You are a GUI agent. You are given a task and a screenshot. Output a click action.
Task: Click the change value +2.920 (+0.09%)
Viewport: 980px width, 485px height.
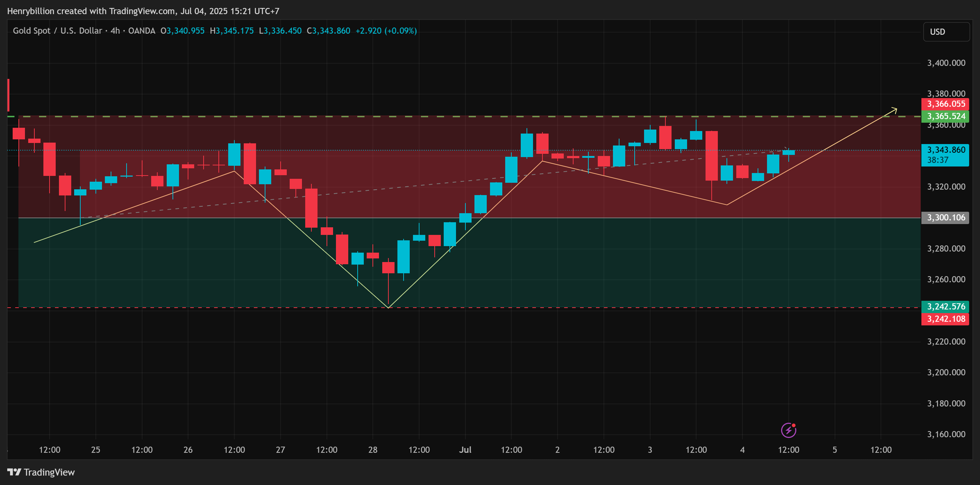386,30
